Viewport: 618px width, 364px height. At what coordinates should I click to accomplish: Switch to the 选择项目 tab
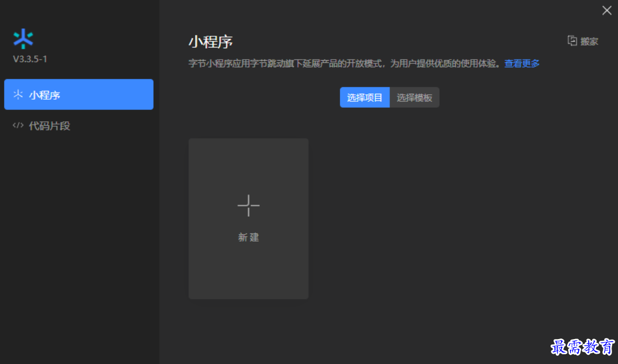click(x=365, y=97)
